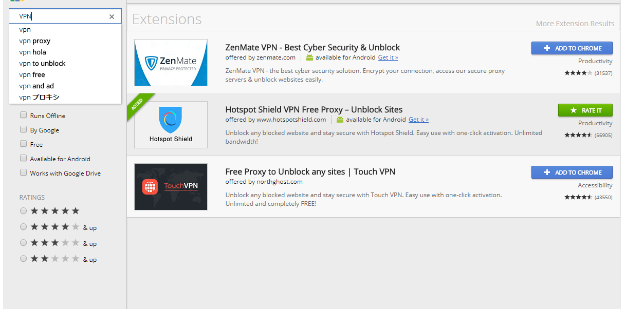Click 'offered by www.hotspotshield.com' text
This screenshot has height=309, width=644.
[x=275, y=120]
